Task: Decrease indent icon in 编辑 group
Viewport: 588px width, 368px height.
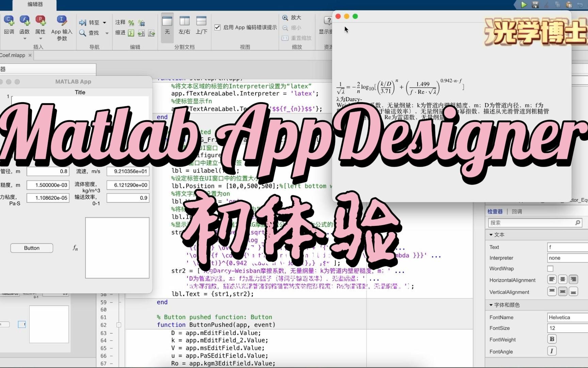Action: pyautogui.click(x=152, y=33)
